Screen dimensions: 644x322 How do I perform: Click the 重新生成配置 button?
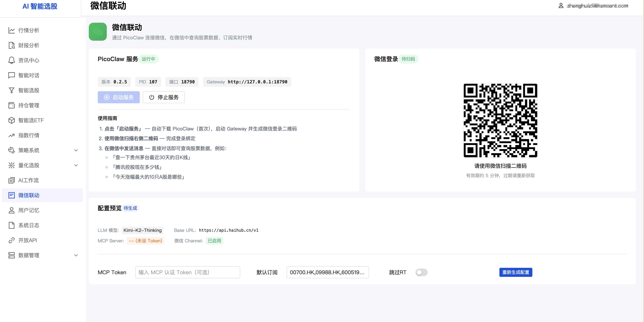point(516,273)
